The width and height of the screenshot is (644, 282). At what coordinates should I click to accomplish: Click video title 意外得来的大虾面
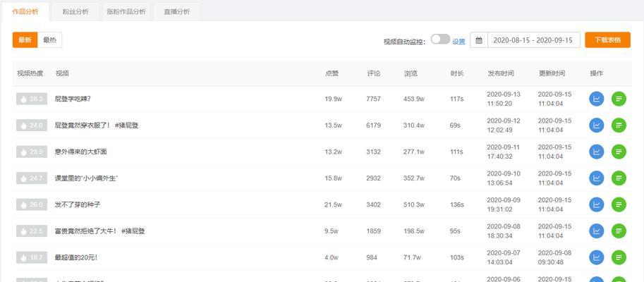81,152
